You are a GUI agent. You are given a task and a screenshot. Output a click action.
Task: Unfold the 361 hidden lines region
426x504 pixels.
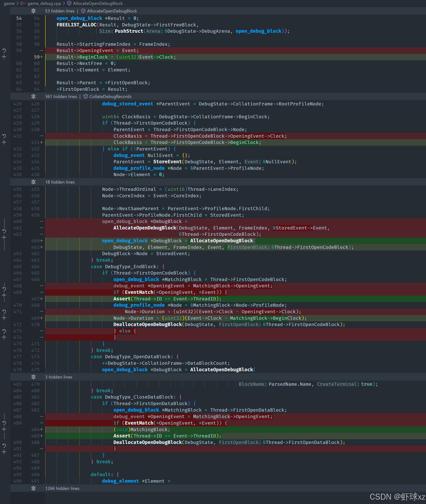pyautogui.click(x=33, y=96)
